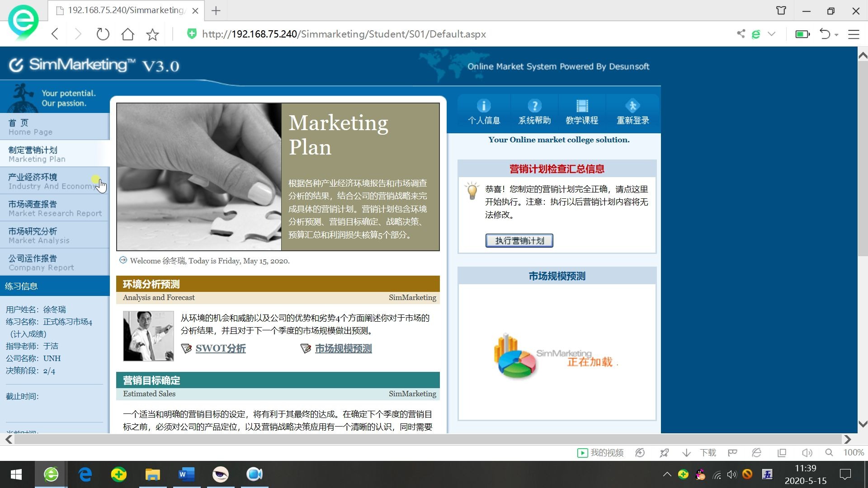
Task: Expand browser engine chevron dropdown
Action: [772, 34]
